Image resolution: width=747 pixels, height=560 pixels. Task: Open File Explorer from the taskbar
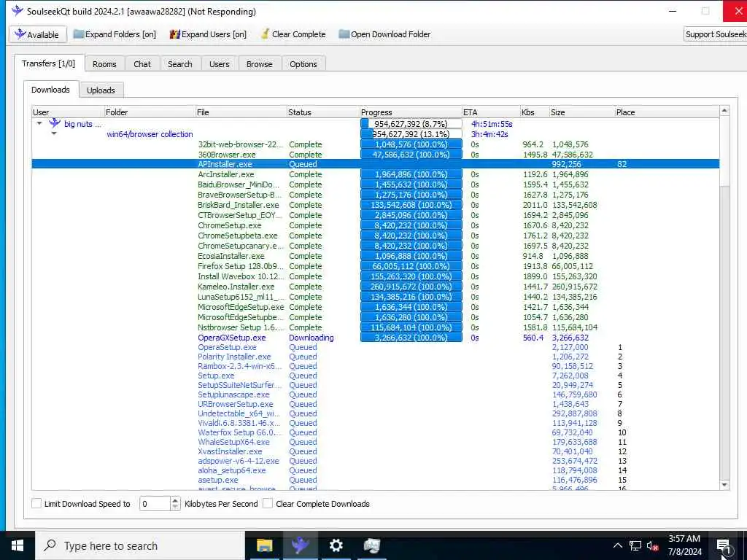coord(264,545)
